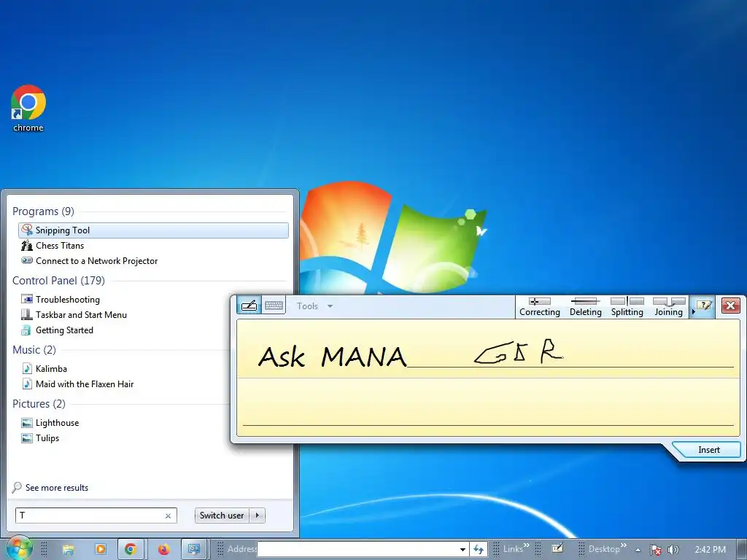Screen dimensions: 747x560
Task: Toggle the handwriting help videos button
Action: (704, 306)
